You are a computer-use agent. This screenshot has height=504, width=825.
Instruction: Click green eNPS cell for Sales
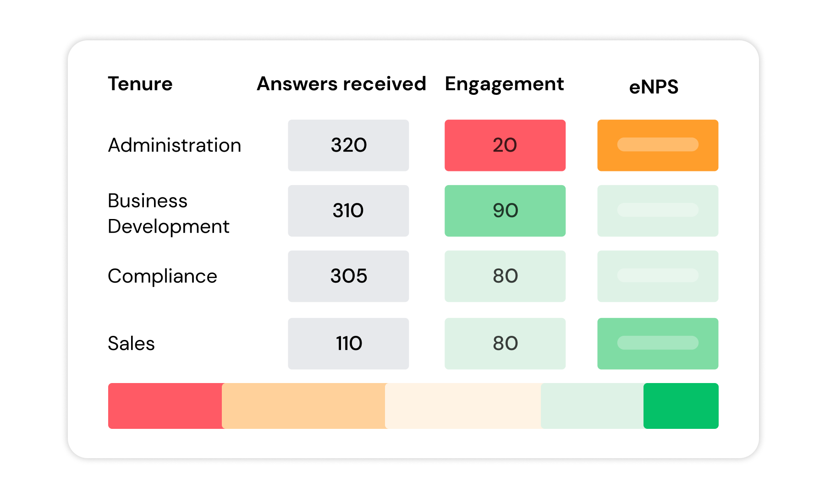[658, 344]
